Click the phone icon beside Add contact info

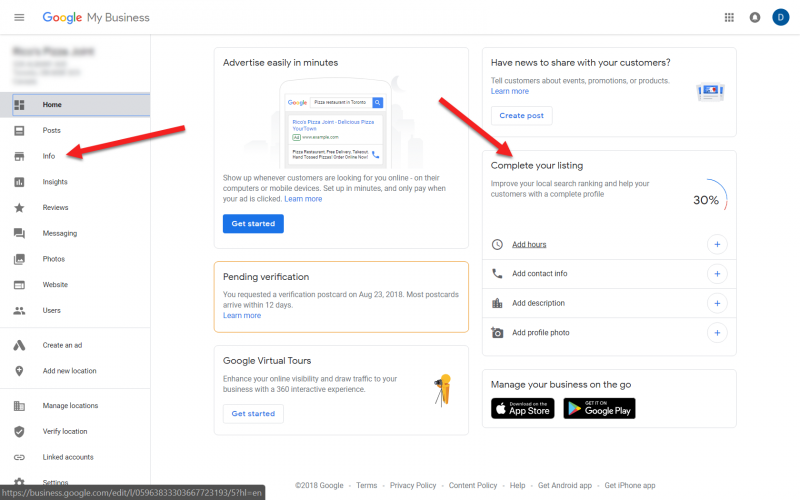click(x=497, y=273)
